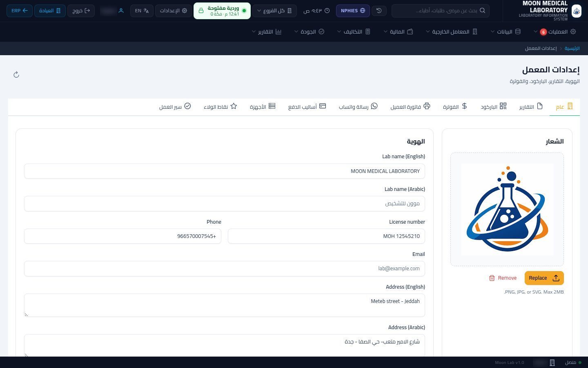Open the أساليب الدفع tab
588x368 pixels.
(307, 107)
